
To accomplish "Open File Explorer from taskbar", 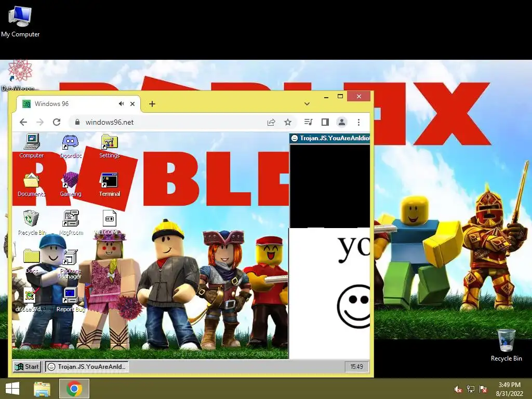I will (42, 389).
